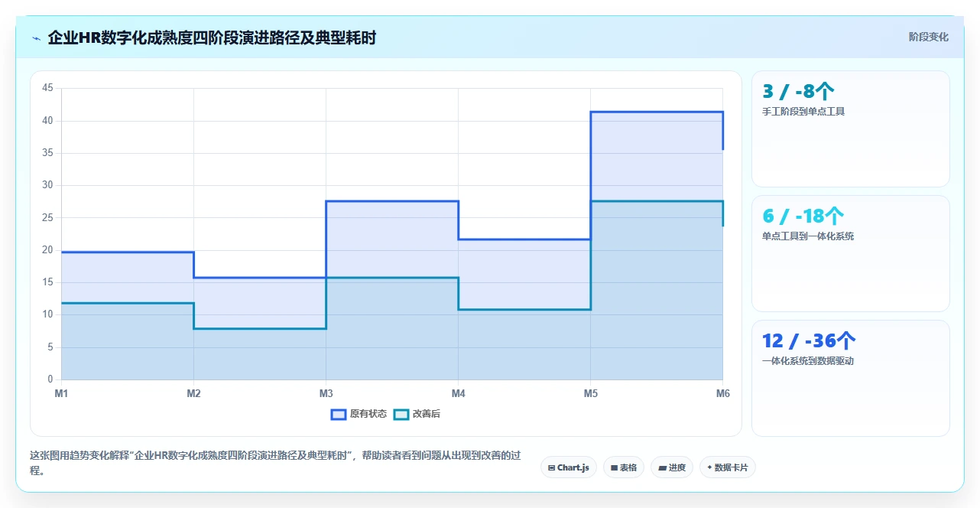Click the chart description text below the chart
The width and height of the screenshot is (980, 508).
coord(276,463)
